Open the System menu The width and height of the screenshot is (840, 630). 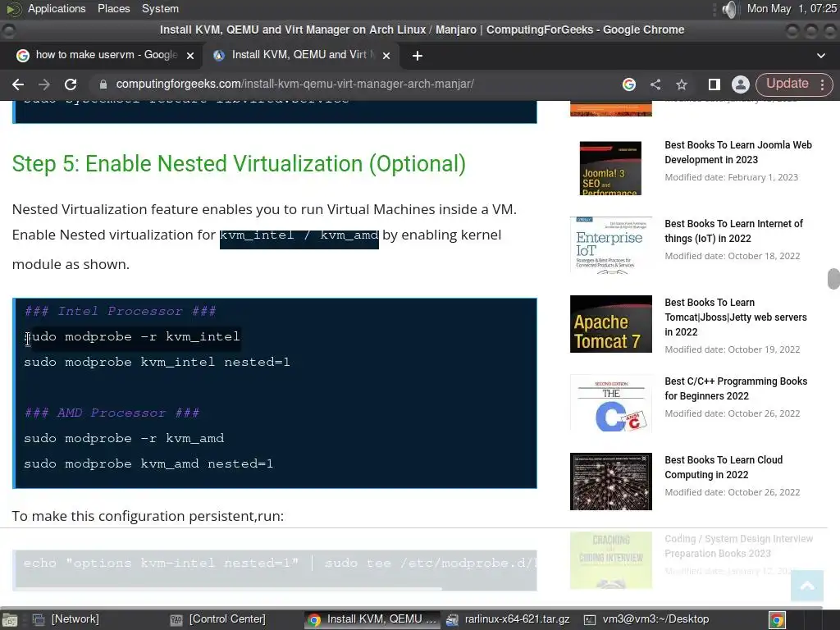pos(160,8)
